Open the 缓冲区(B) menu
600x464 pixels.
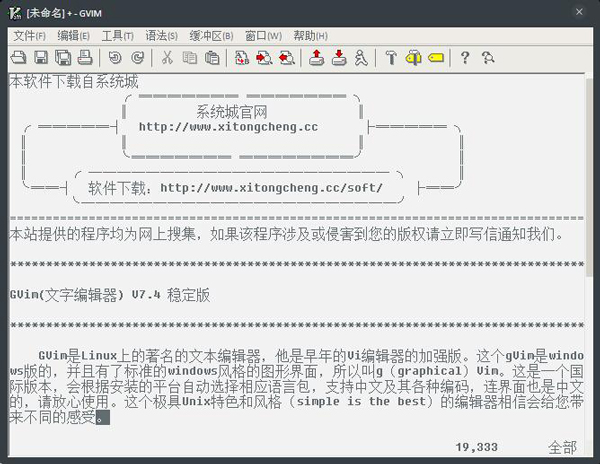click(211, 36)
